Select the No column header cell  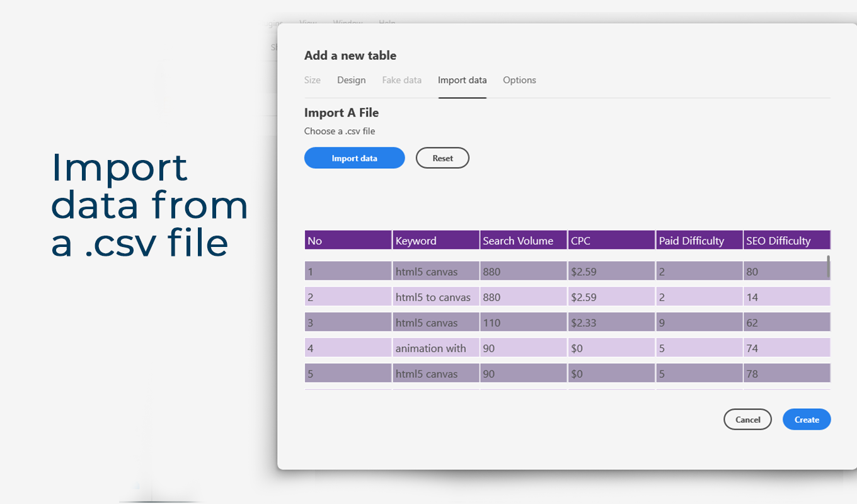(348, 240)
